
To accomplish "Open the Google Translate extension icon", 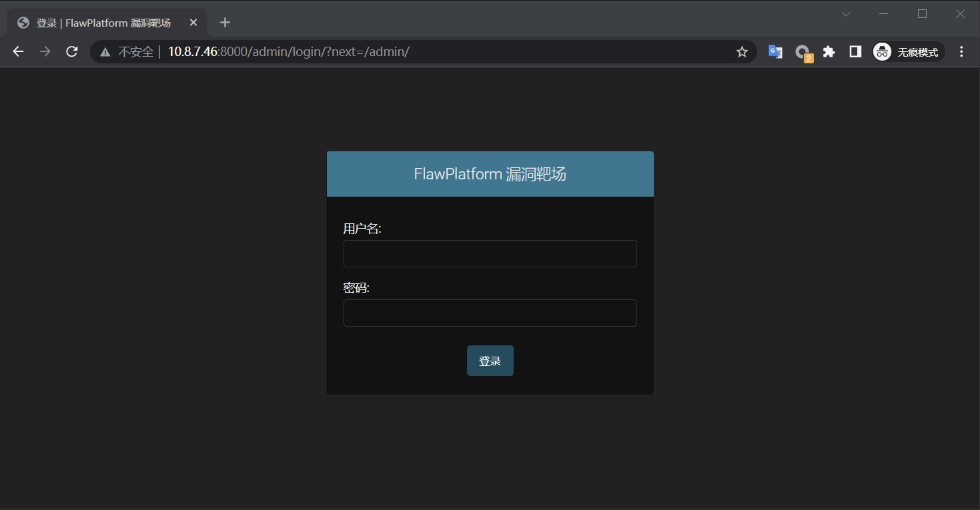I will point(775,52).
